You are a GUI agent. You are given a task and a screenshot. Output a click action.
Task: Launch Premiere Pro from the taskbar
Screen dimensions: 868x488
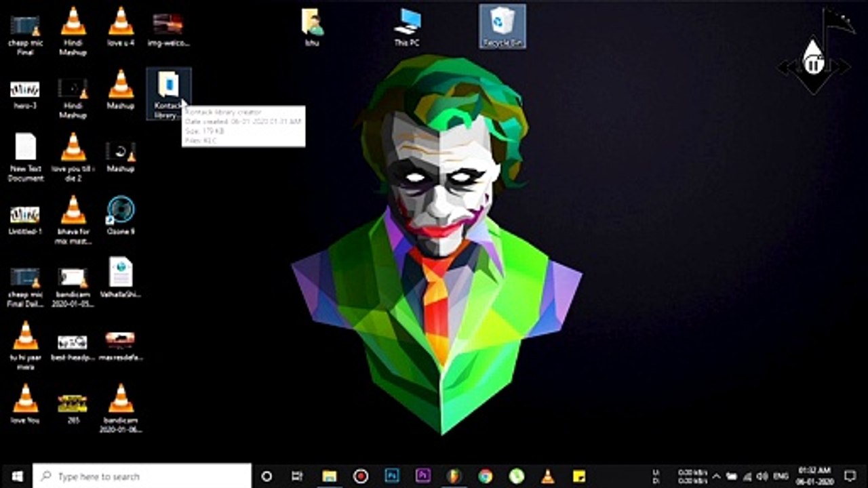(x=423, y=476)
